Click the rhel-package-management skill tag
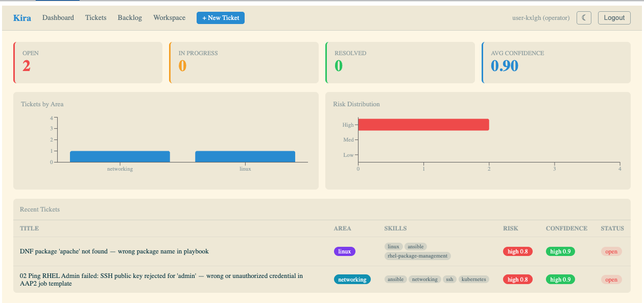 click(418, 256)
